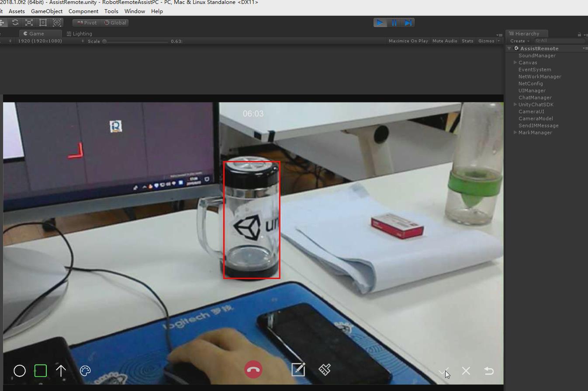Switch to the Lighting tab
The image size is (588, 391).
click(79, 34)
